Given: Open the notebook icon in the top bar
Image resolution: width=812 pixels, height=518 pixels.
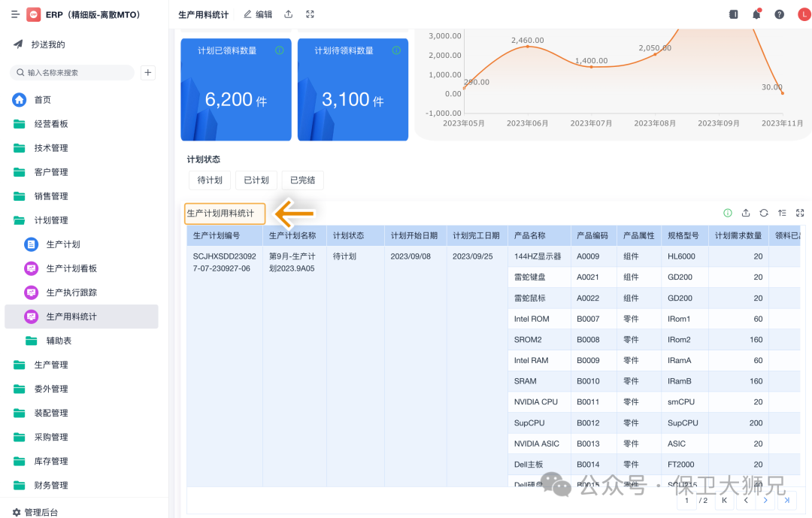Looking at the screenshot, I should coord(734,14).
